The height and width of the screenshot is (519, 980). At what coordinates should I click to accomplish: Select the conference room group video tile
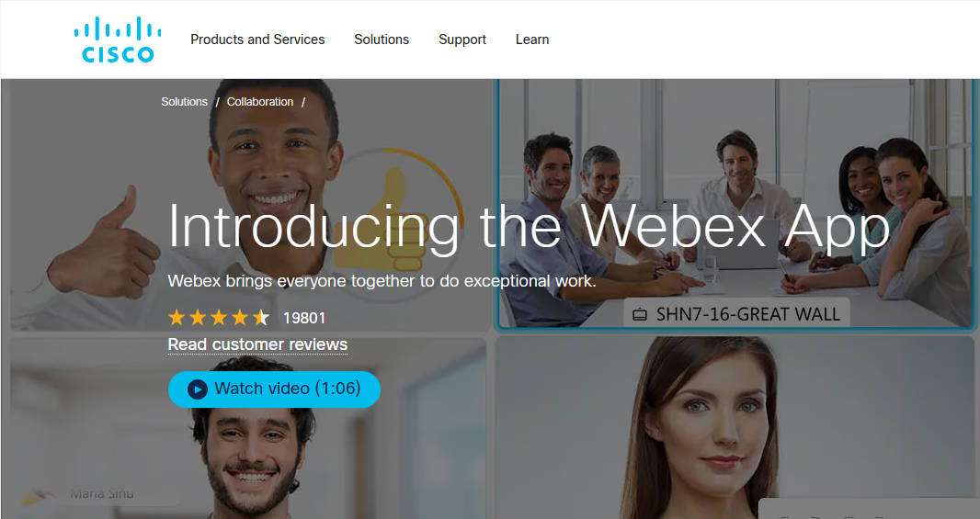[x=735, y=204]
